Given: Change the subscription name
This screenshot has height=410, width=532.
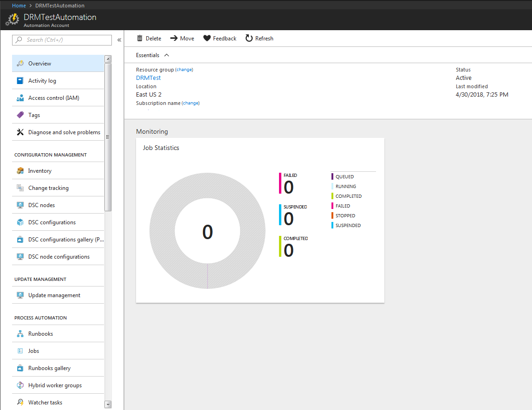Looking at the screenshot, I should click(190, 103).
